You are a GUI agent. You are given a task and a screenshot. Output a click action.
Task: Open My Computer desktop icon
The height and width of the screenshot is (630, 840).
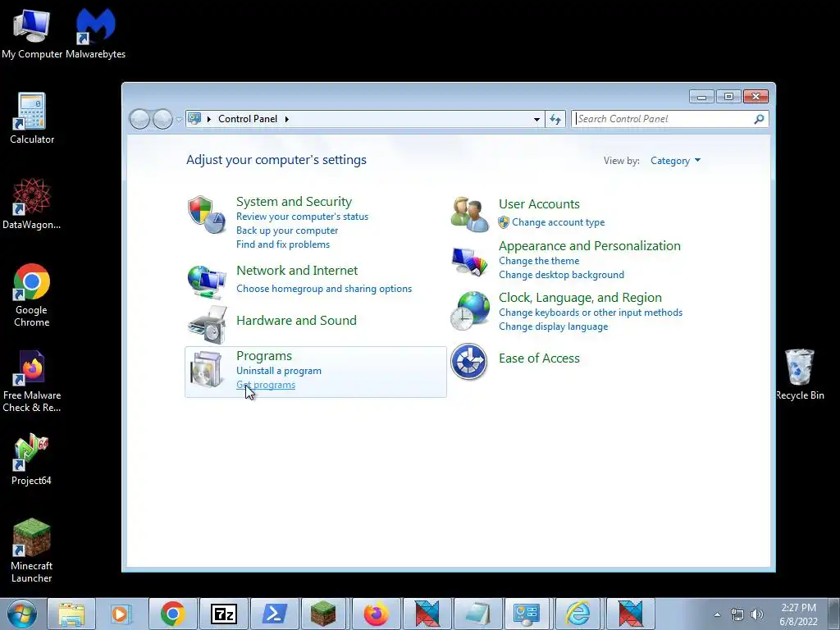tap(32, 34)
